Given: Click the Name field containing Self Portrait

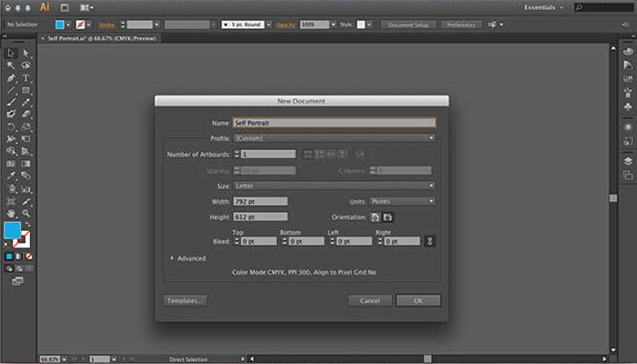Looking at the screenshot, I should click(x=334, y=122).
